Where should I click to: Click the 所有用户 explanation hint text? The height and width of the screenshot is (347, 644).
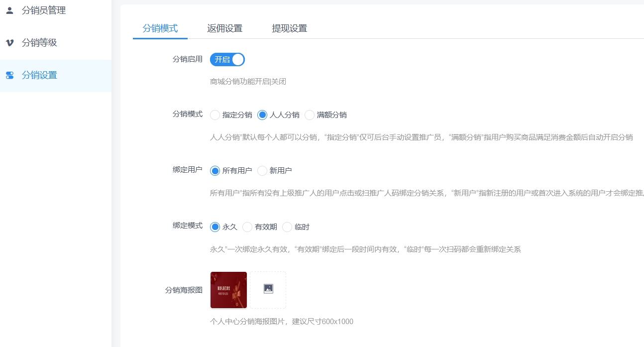(427, 193)
